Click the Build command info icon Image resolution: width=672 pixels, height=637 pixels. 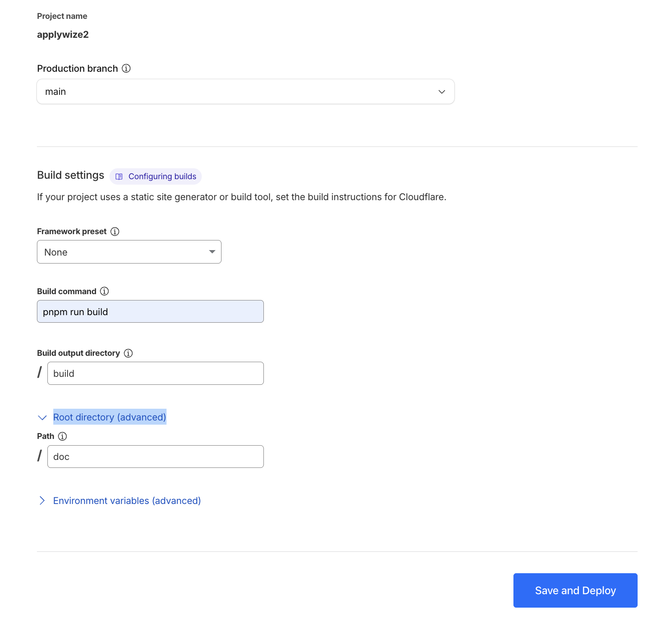click(105, 291)
